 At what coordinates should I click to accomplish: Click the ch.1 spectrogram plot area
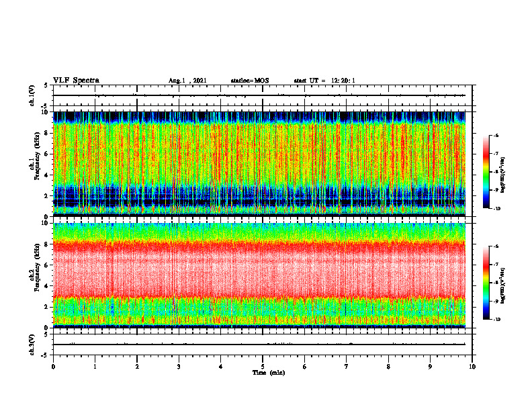coord(259,164)
